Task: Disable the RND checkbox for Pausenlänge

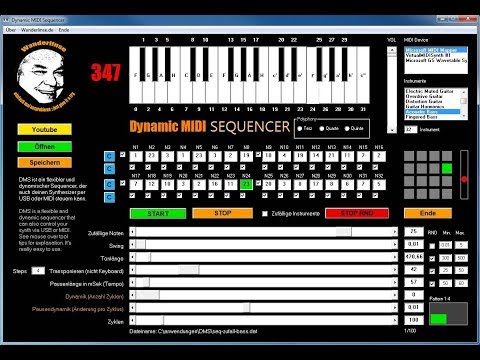Action: [x=432, y=284]
